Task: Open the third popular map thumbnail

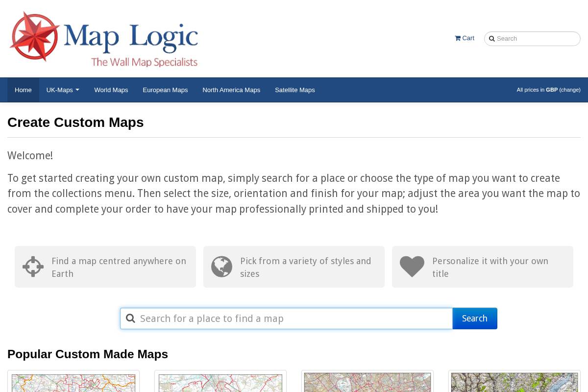Action: click(x=367, y=381)
